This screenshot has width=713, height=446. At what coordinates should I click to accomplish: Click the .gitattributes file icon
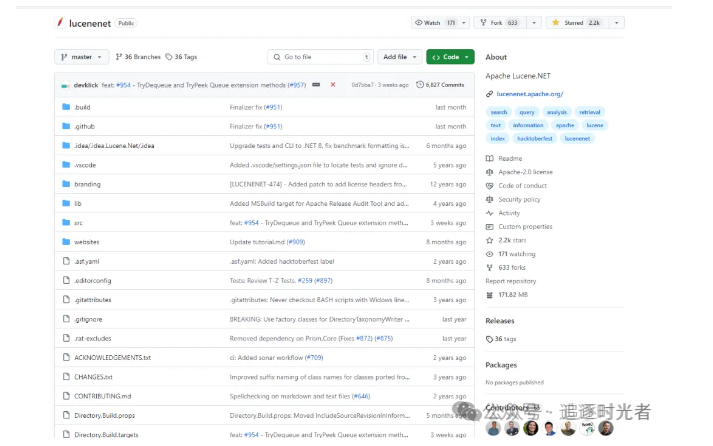click(x=66, y=299)
